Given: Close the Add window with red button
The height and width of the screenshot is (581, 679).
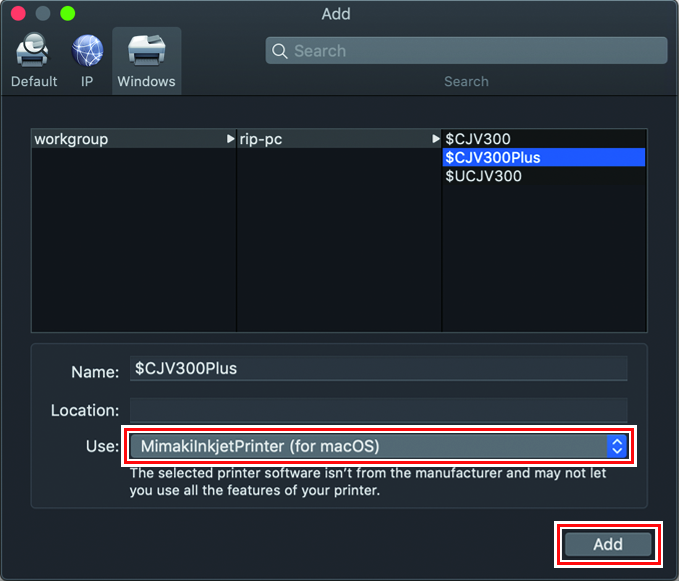Looking at the screenshot, I should point(18,14).
